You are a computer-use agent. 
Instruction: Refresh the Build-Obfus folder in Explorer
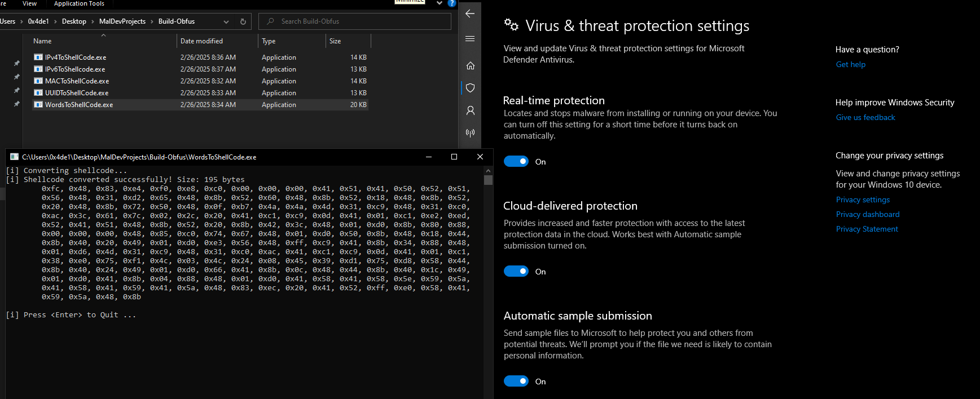click(x=243, y=21)
